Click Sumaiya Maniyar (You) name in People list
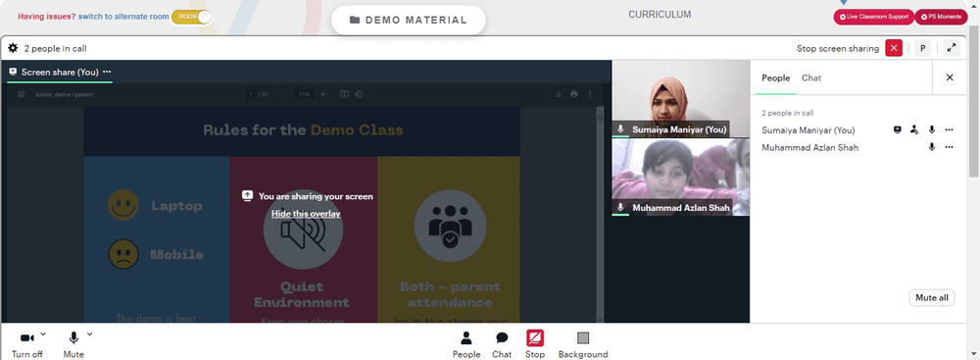 point(808,130)
